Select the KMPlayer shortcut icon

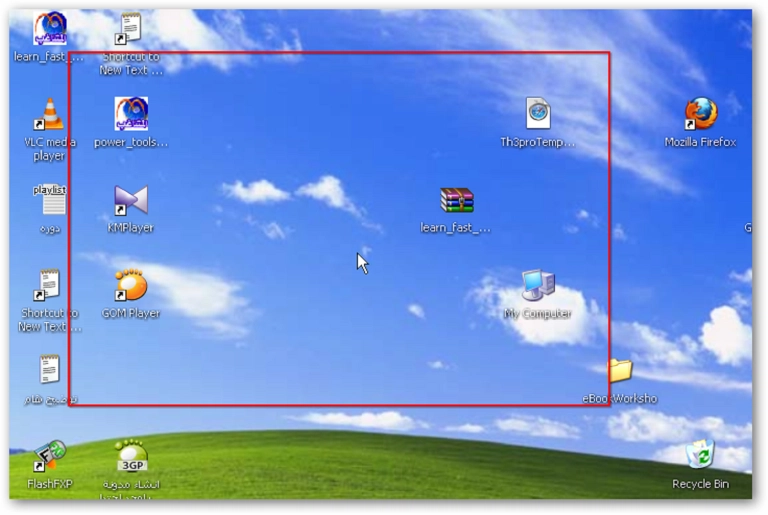point(131,200)
